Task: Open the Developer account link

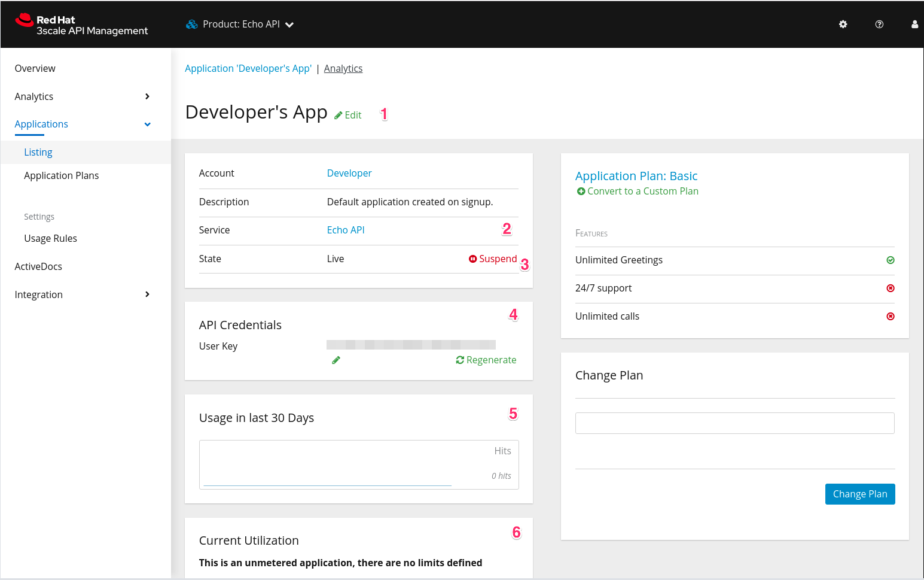Action: pyautogui.click(x=349, y=173)
